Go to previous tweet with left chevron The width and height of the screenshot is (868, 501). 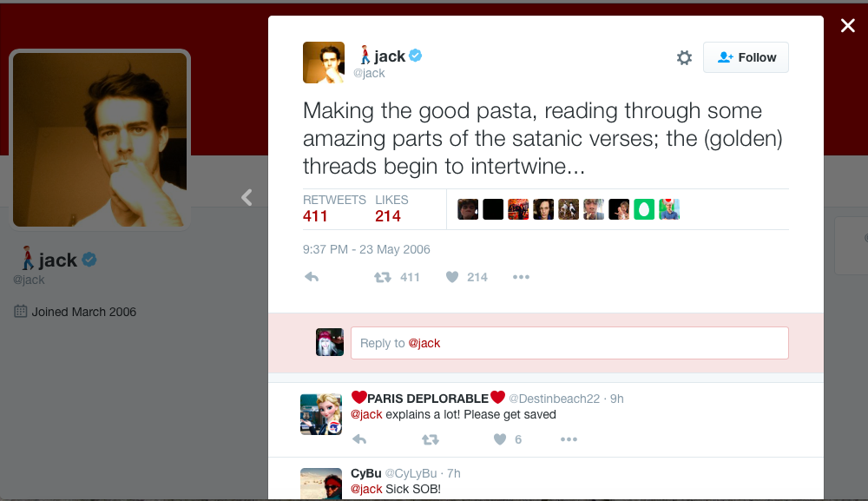(247, 197)
